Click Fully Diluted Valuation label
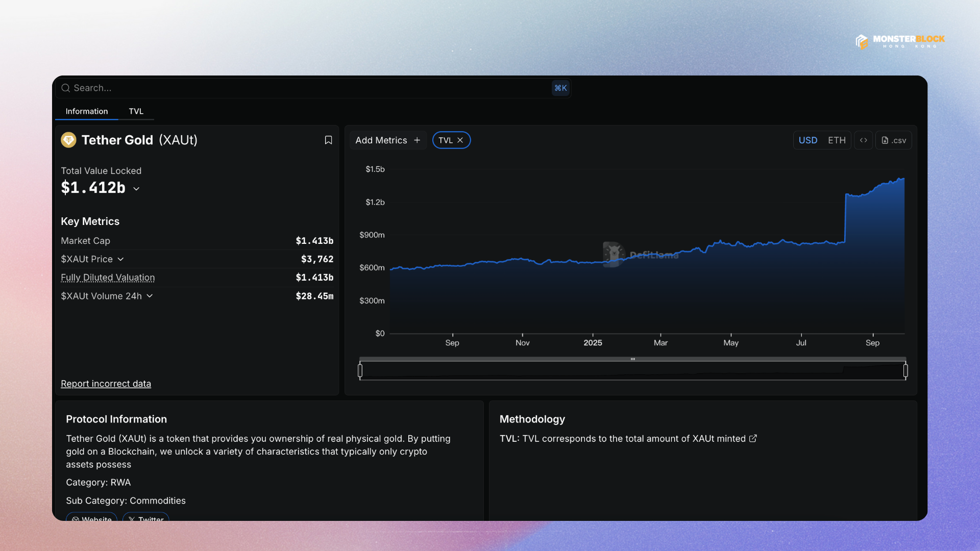980x551 pixels. (108, 278)
